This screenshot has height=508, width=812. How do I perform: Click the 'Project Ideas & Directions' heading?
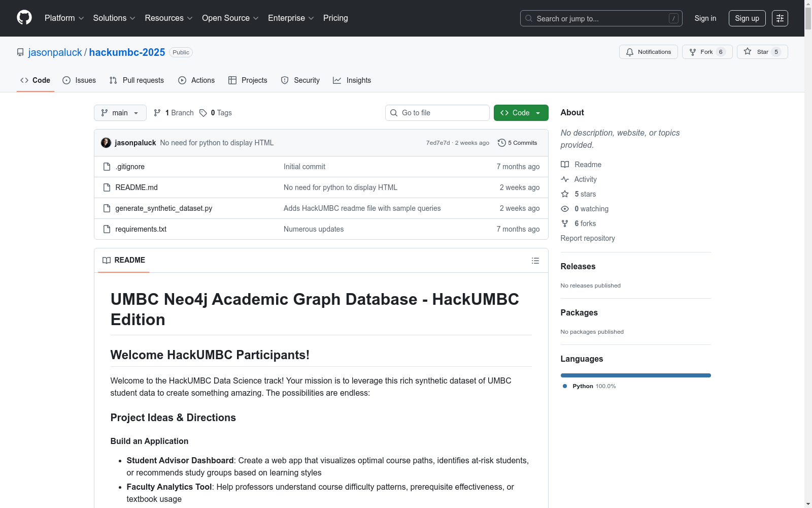click(x=173, y=418)
